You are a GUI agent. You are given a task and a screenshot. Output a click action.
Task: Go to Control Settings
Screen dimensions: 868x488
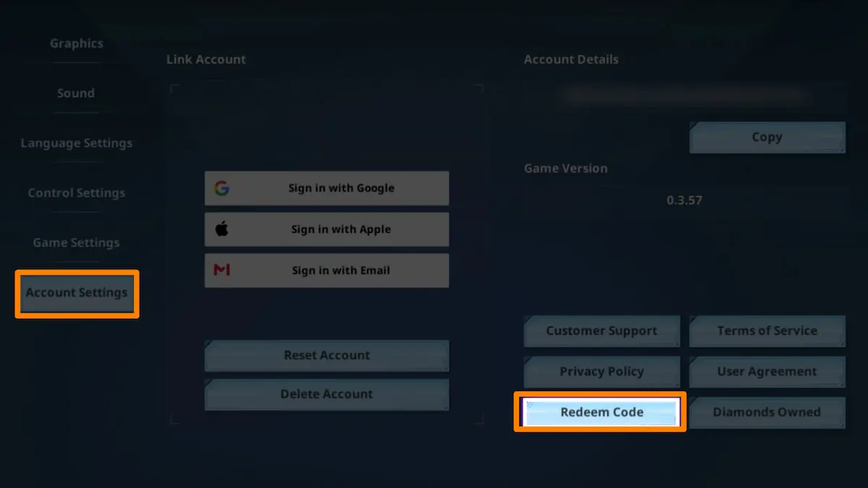tap(76, 193)
